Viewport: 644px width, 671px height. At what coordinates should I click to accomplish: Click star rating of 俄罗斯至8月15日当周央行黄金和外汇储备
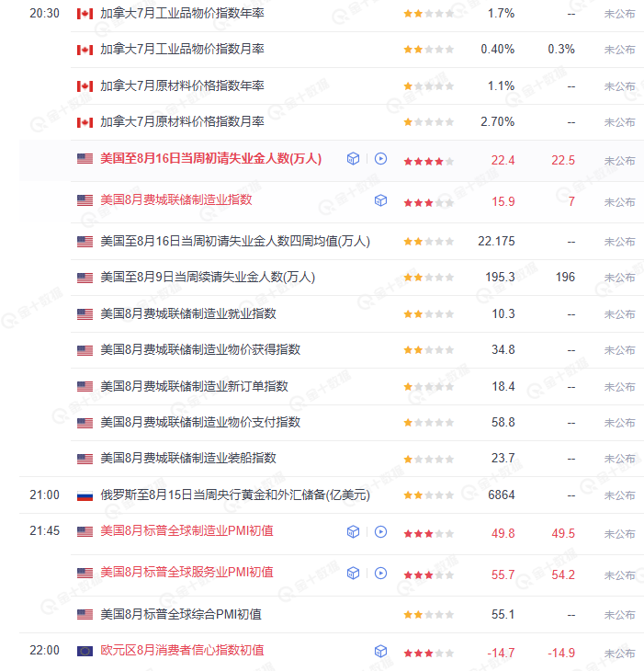tap(428, 495)
